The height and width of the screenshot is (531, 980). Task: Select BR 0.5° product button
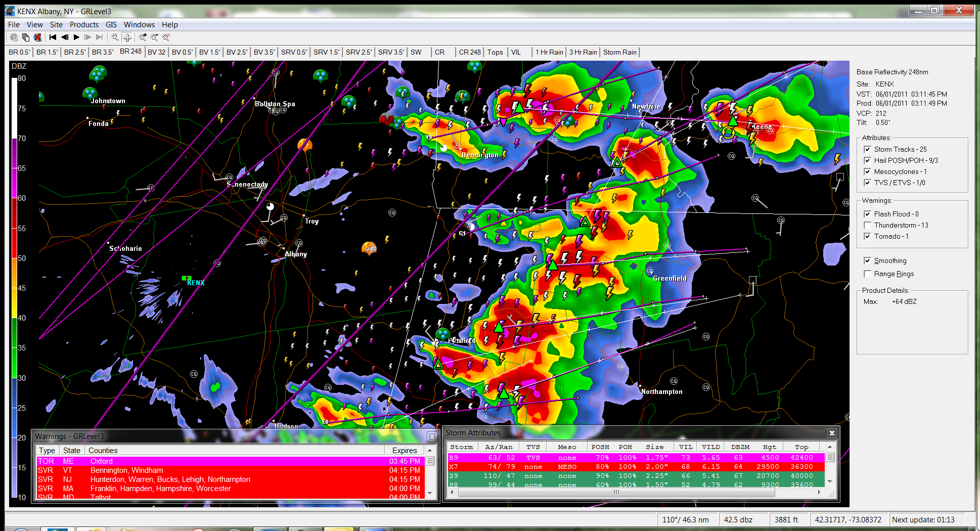click(20, 52)
